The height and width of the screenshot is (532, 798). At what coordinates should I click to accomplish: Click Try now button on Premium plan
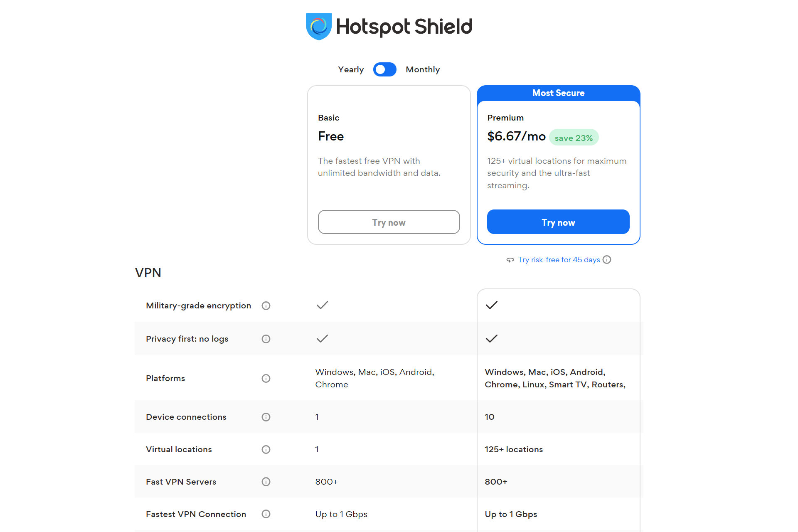coord(558,222)
